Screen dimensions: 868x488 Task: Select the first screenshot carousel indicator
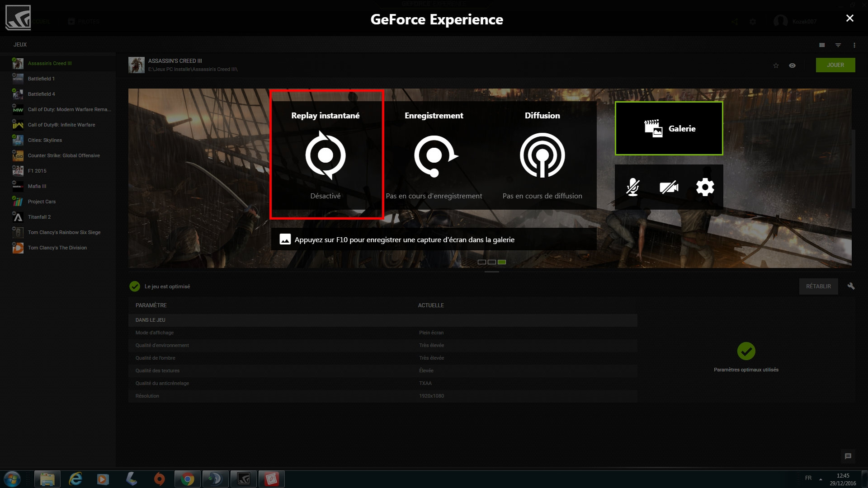click(x=482, y=262)
